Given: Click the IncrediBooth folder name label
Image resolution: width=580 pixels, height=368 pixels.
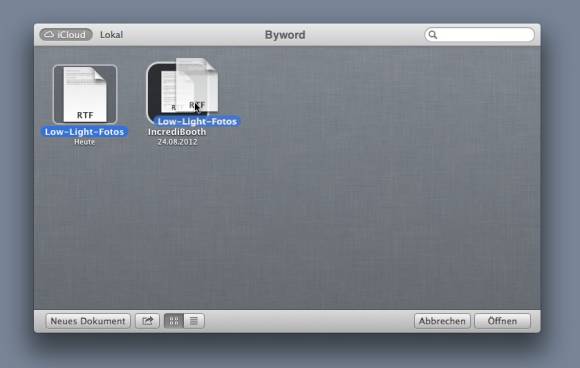Looking at the screenshot, I should pos(177,132).
